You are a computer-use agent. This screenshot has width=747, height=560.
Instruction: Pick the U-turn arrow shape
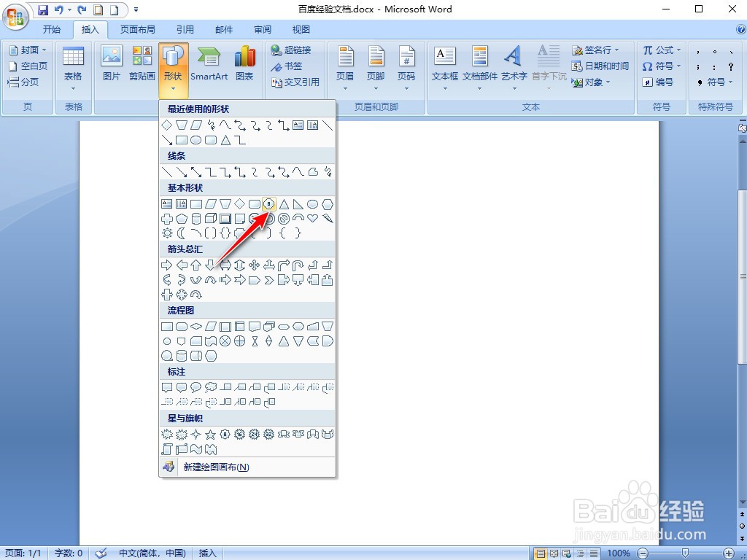point(298,265)
